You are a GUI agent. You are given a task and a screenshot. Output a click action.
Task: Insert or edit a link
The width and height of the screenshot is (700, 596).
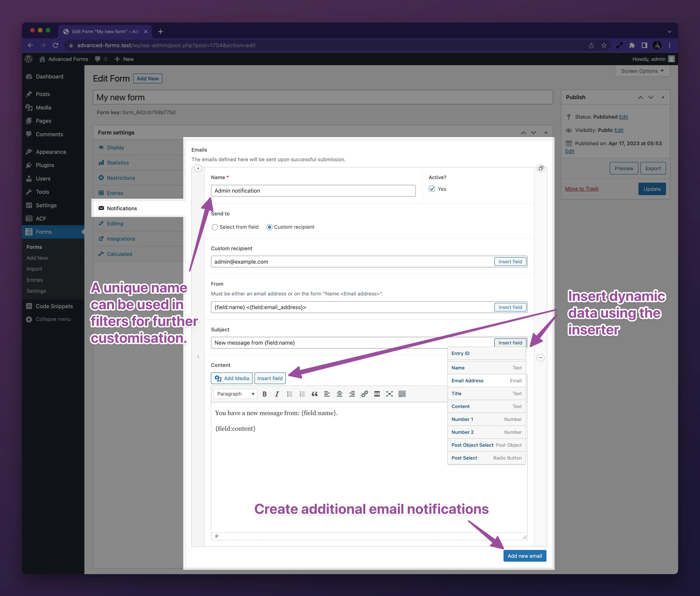tap(364, 394)
